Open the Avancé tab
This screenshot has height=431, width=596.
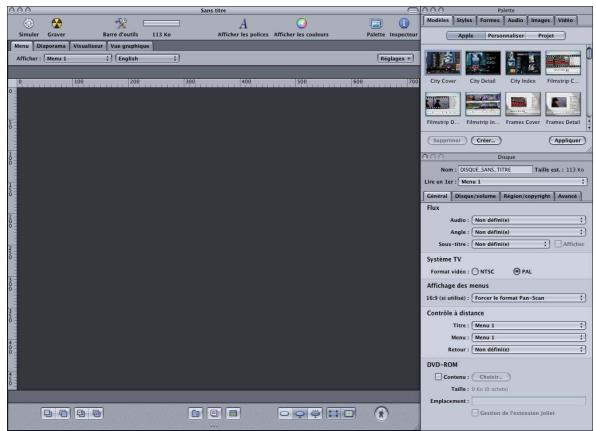point(567,196)
